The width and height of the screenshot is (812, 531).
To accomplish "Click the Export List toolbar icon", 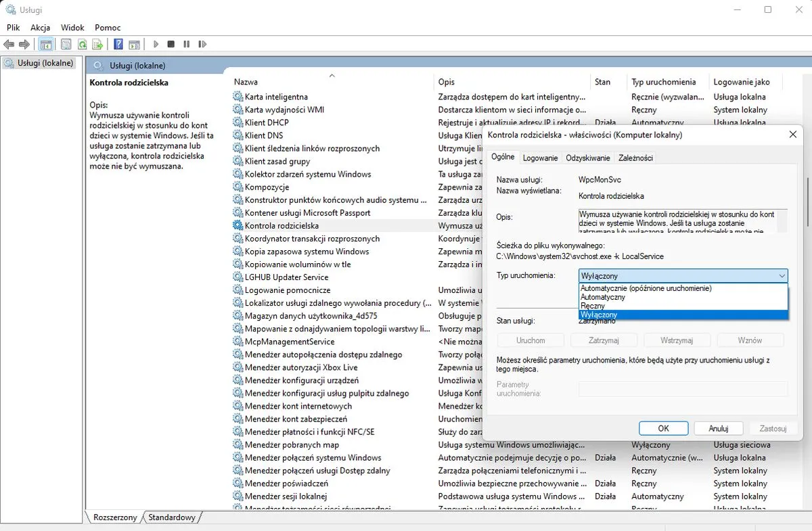I will pyautogui.click(x=97, y=45).
